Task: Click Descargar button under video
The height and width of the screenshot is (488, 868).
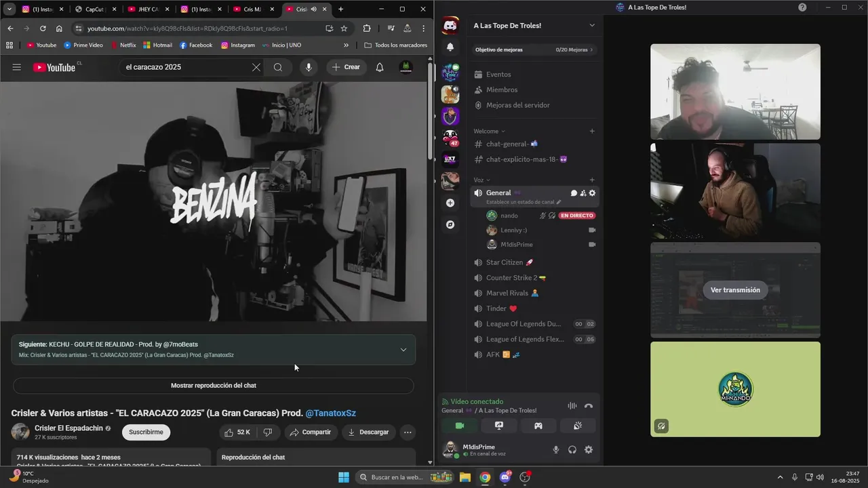Action: [x=368, y=432]
